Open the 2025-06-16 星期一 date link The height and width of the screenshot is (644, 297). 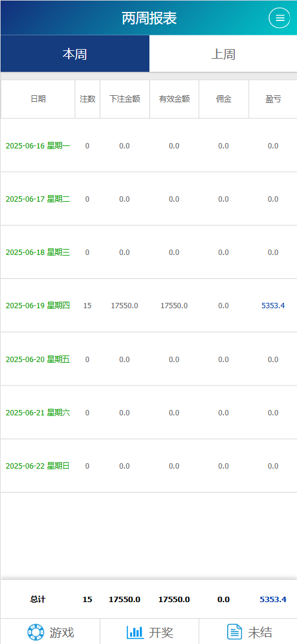tap(38, 146)
